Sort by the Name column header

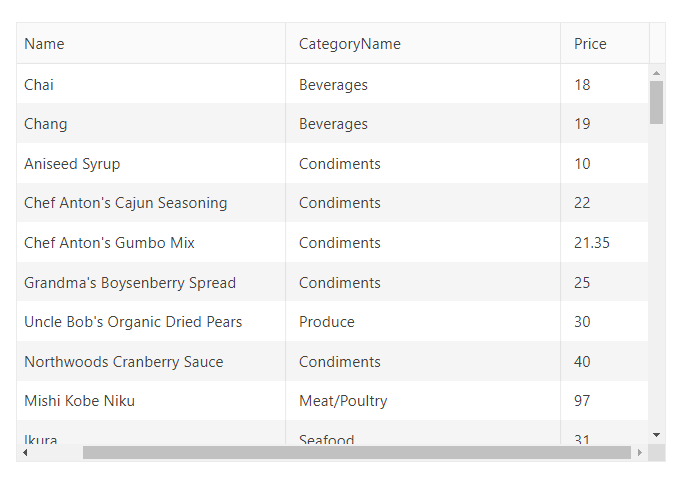[44, 44]
